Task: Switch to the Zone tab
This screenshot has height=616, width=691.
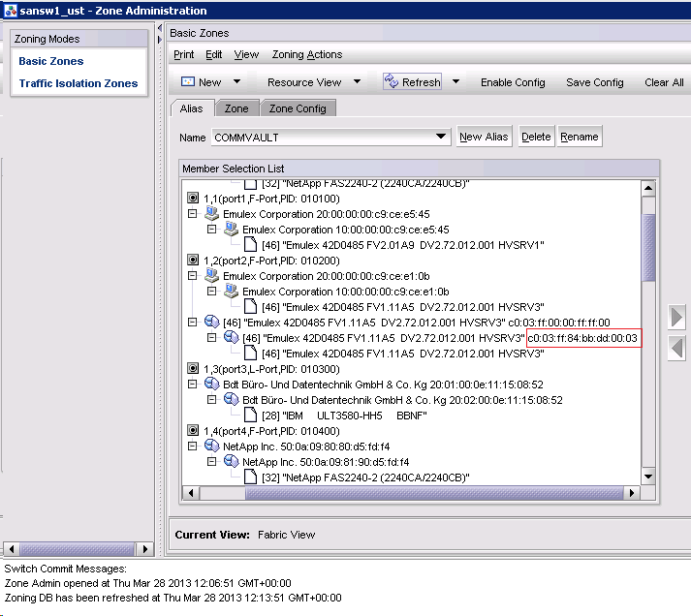Action: coord(236,108)
